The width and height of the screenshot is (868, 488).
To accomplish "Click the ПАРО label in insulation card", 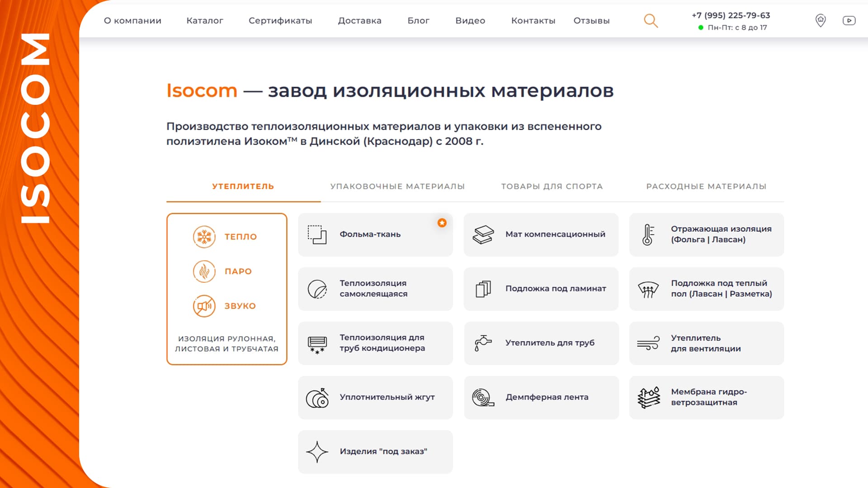I will (x=238, y=272).
